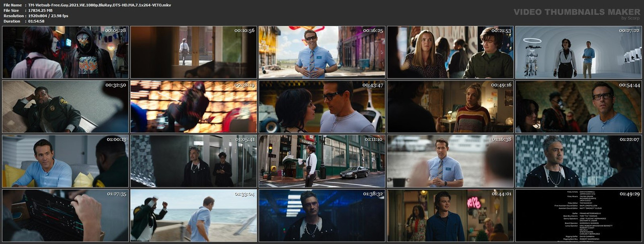Pick the thumbnail stamped 00:32:50
The image size is (644, 244).
pyautogui.click(x=65, y=107)
